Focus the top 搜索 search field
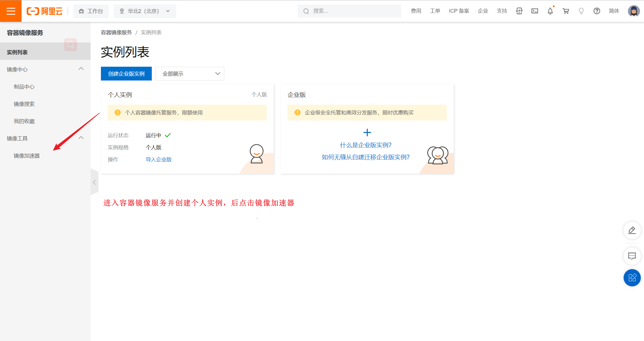 pos(350,11)
